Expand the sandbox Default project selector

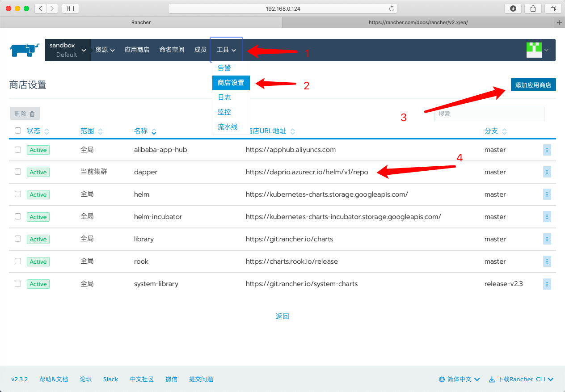[68, 50]
